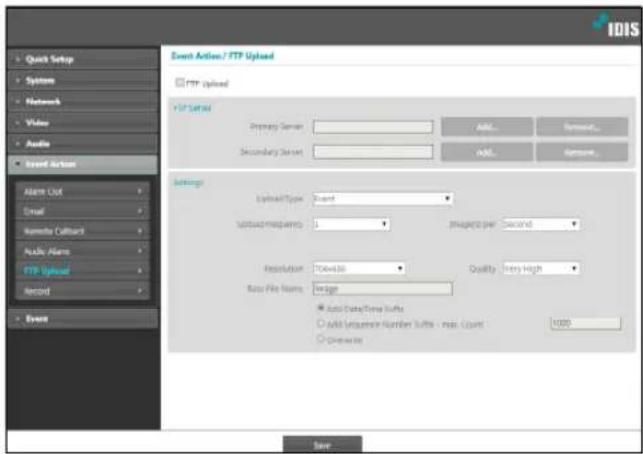Viewport: 643px width, 454px height.
Task: Open the Resolution dropdown
Action: pyautogui.click(x=359, y=269)
